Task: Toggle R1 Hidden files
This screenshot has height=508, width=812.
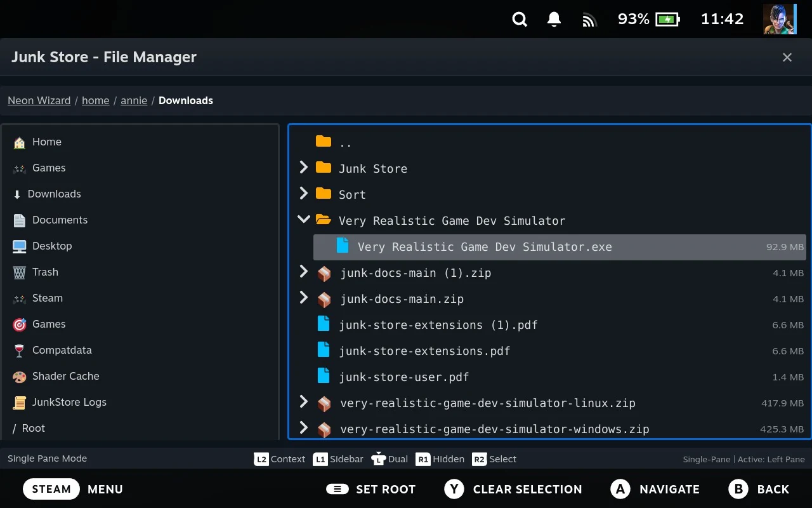Action: [440, 459]
